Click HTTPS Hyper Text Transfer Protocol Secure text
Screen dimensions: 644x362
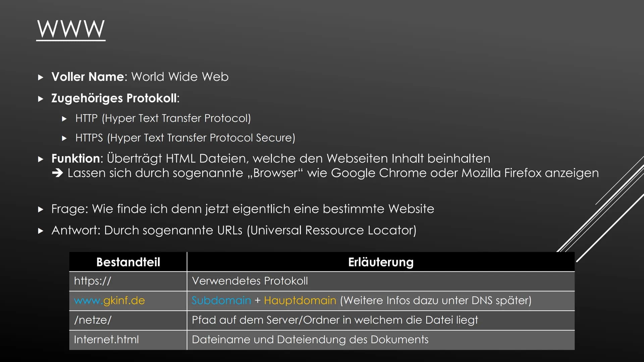pyautogui.click(x=185, y=138)
